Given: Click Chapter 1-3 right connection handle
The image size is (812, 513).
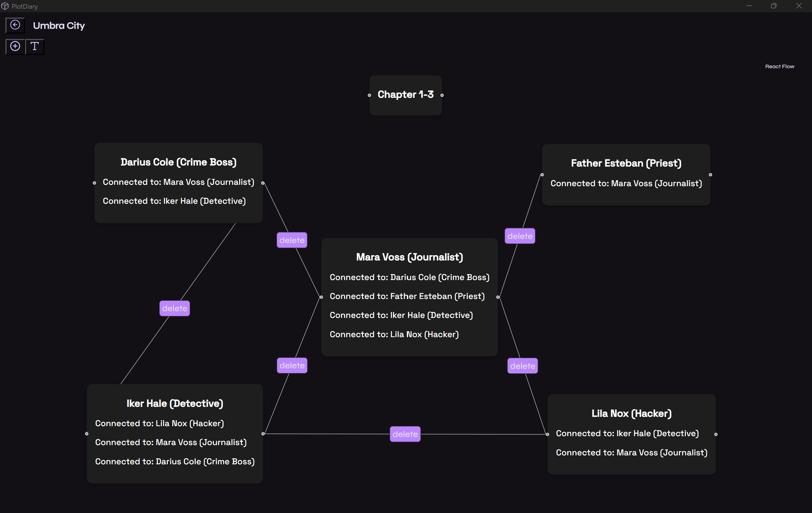Looking at the screenshot, I should pyautogui.click(x=442, y=96).
